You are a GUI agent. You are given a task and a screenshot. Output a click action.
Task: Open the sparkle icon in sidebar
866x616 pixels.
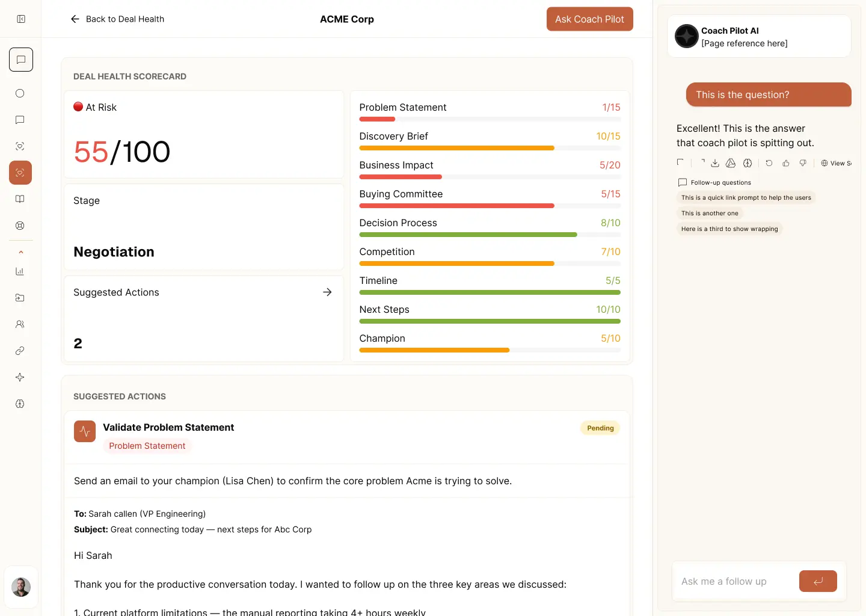click(20, 377)
